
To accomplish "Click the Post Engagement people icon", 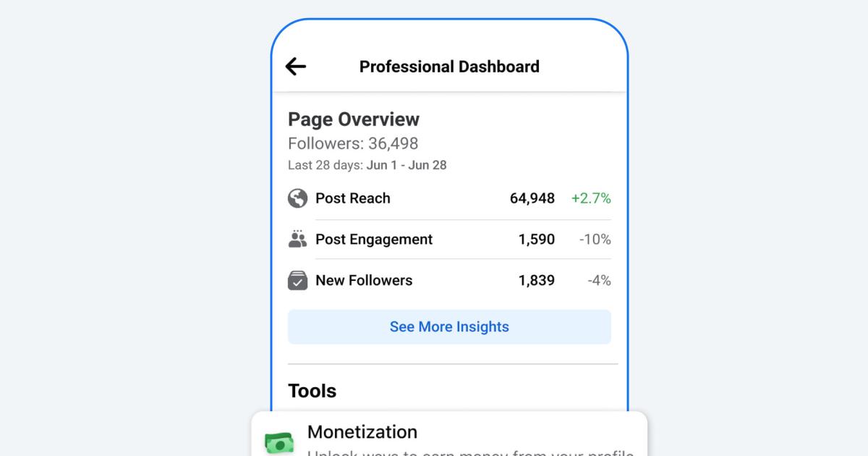I will [297, 240].
